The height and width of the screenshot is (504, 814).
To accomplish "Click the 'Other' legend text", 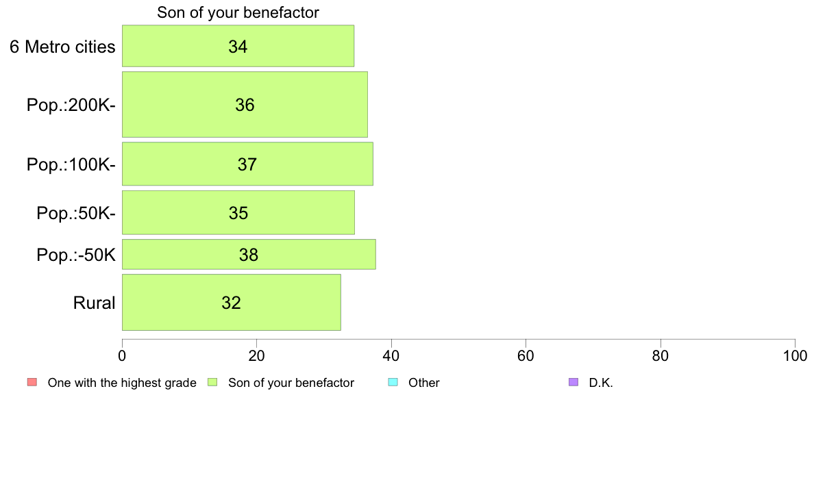I will (x=423, y=383).
